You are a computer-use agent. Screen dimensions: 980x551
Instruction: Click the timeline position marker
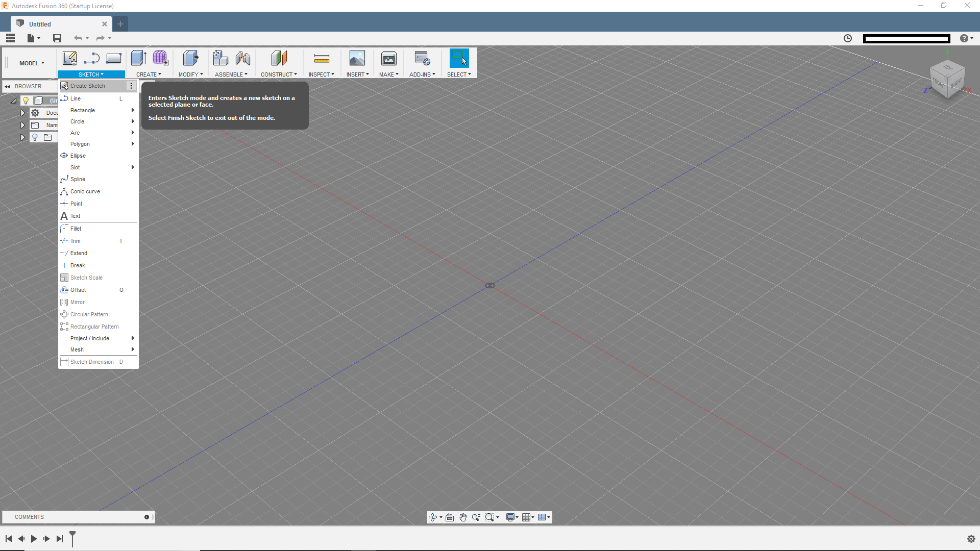tap(72, 538)
